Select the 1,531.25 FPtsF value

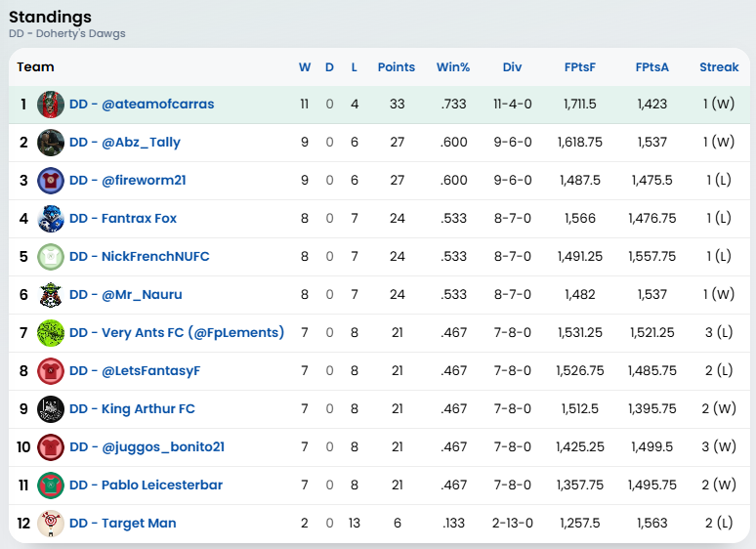580,332
